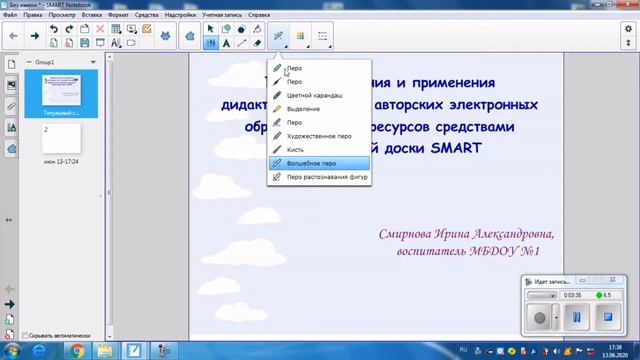Image resolution: width=640 pixels, height=360 pixels.
Task: Move toolbar with up-down arrow icon
Action: tap(628, 42)
